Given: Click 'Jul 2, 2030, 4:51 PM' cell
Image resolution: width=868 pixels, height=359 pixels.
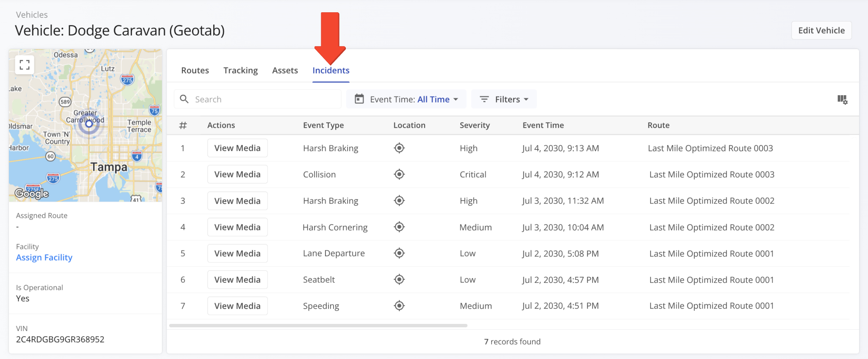Looking at the screenshot, I should pos(560,306).
